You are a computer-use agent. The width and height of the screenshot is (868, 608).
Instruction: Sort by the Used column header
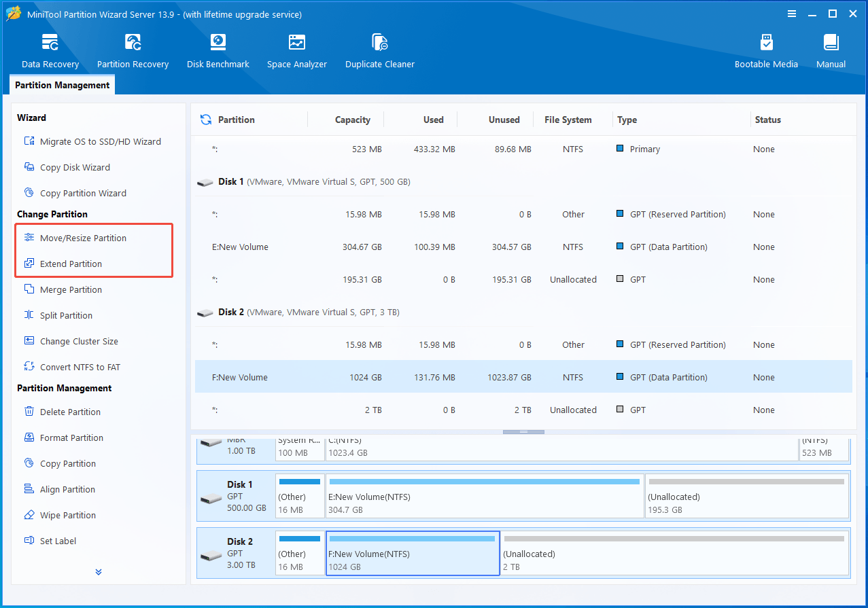point(434,120)
